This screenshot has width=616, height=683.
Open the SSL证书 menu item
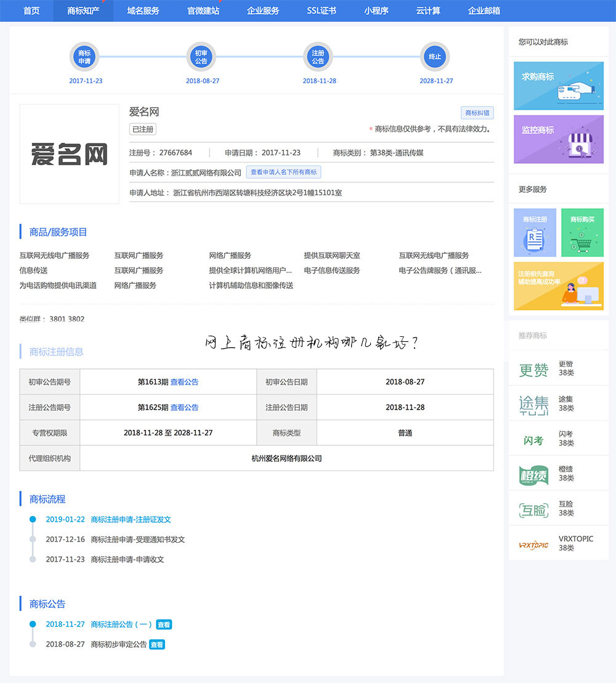click(x=321, y=10)
